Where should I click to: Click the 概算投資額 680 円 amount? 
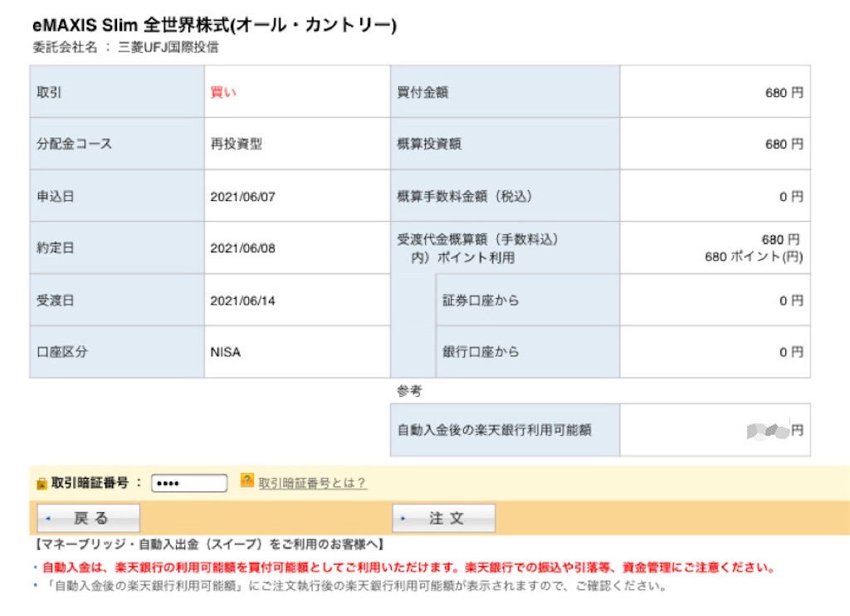tap(784, 144)
